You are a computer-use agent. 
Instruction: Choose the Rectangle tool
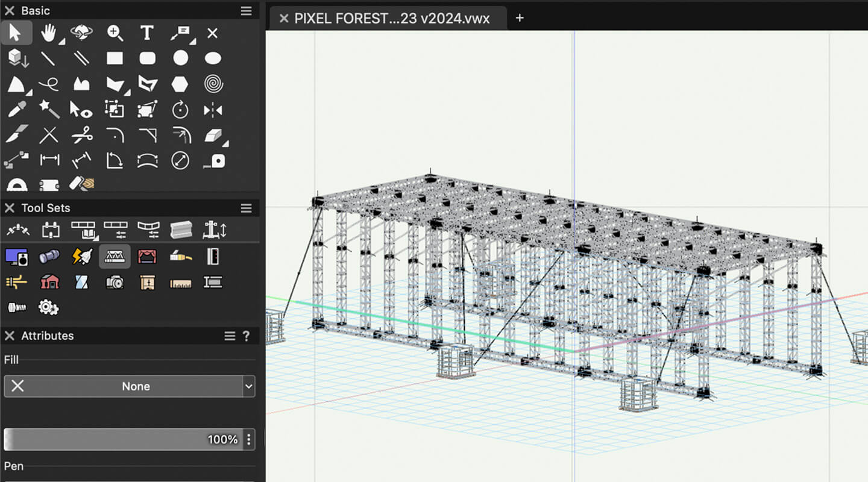click(115, 58)
